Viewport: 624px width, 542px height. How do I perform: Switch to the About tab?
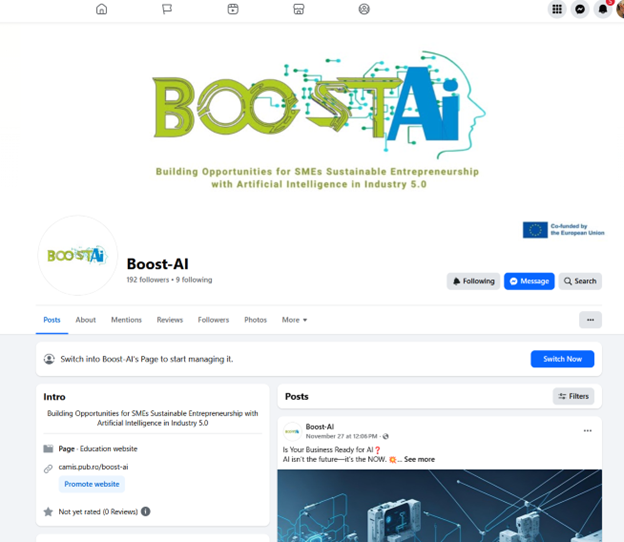[x=86, y=320]
